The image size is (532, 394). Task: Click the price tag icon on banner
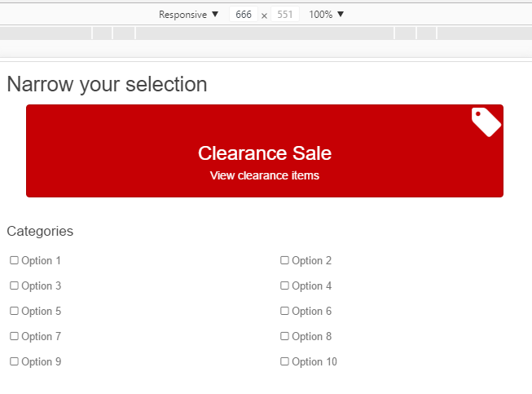486,122
